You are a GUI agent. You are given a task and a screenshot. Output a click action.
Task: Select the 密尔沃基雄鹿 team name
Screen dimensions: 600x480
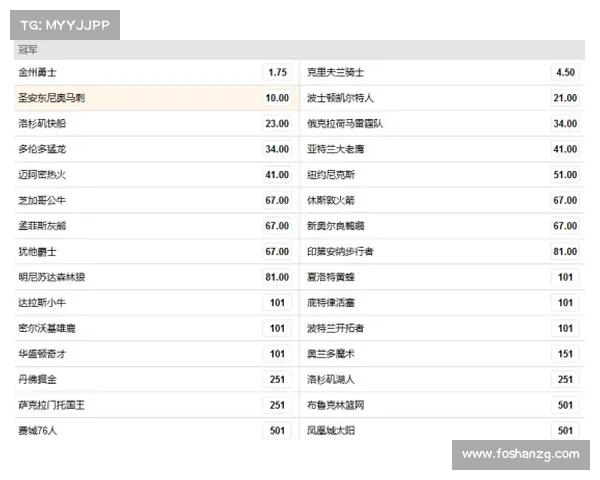47,328
